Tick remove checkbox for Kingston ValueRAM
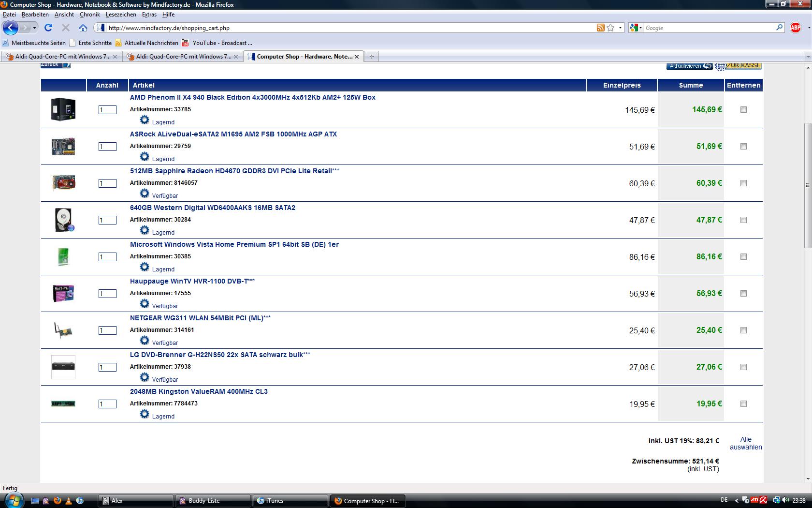 pyautogui.click(x=743, y=404)
